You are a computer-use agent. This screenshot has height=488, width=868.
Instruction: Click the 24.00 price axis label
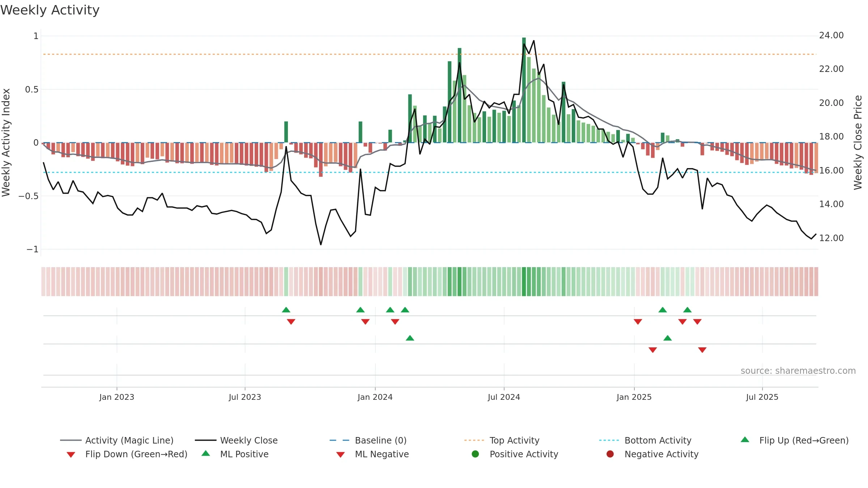(x=831, y=35)
